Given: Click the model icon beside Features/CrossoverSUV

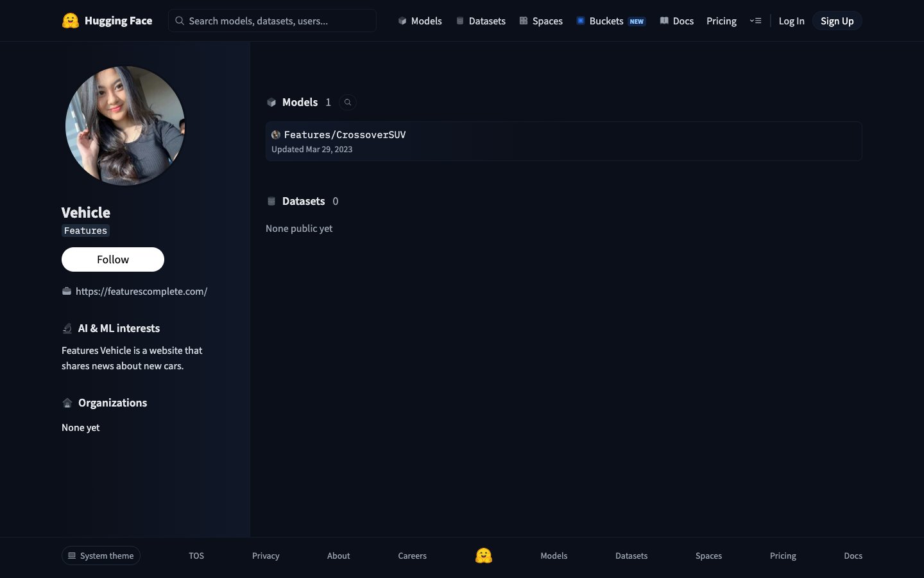Looking at the screenshot, I should [276, 135].
